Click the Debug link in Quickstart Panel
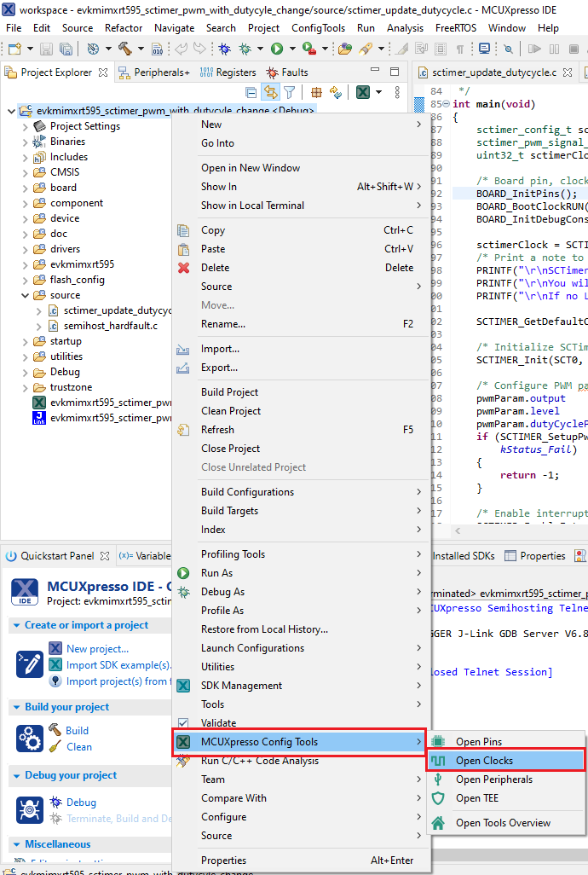 point(81,803)
